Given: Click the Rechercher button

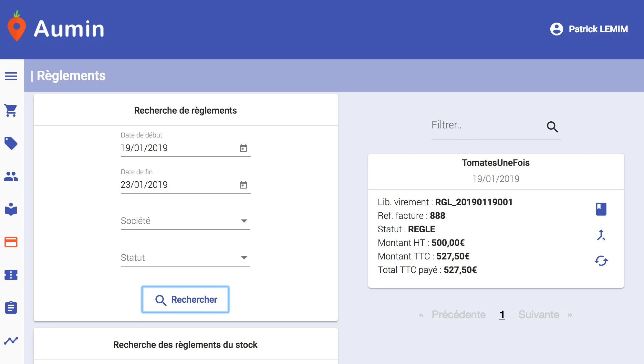Looking at the screenshot, I should coord(185,299).
